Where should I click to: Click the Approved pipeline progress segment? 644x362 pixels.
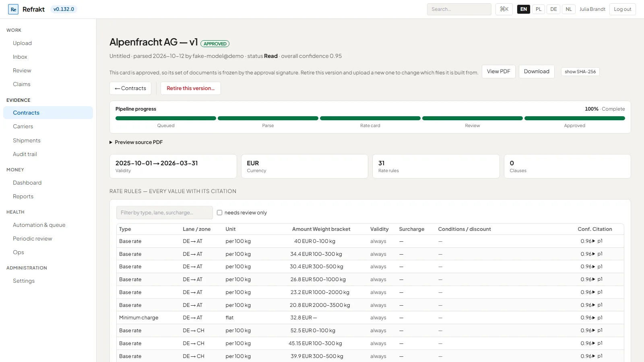point(575,118)
